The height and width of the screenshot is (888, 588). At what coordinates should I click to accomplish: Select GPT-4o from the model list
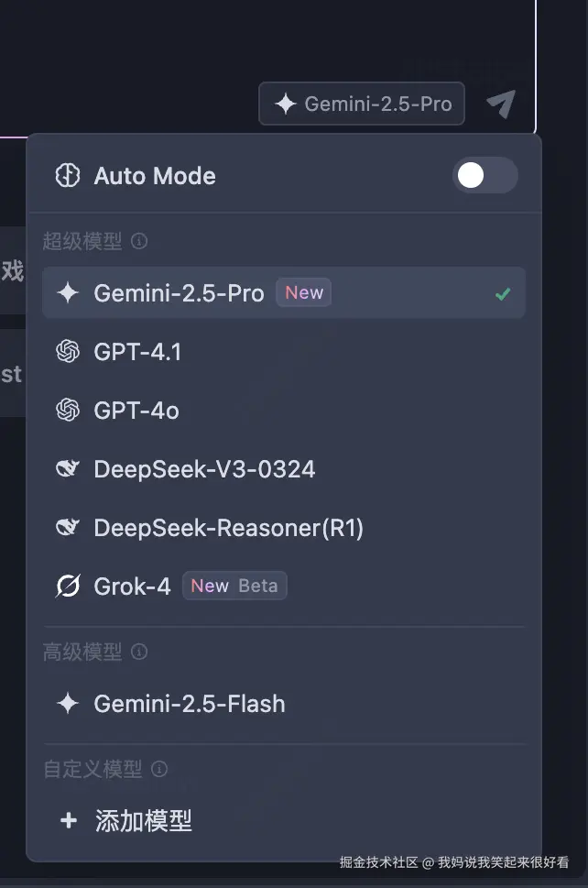136,411
